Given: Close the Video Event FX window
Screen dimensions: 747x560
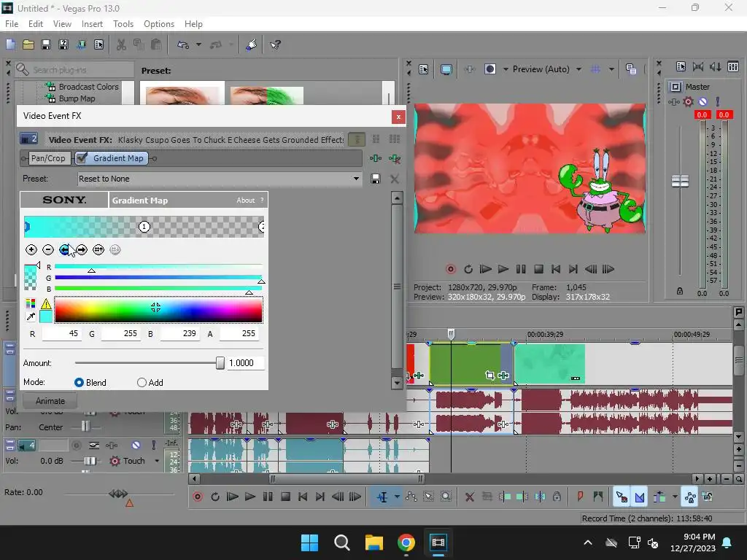Looking at the screenshot, I should coord(398,117).
